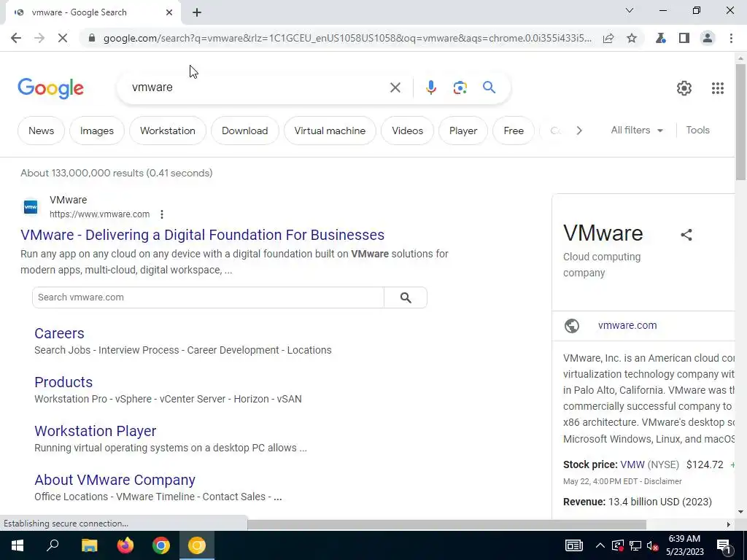Bookmark this page with the star icon

(632, 38)
